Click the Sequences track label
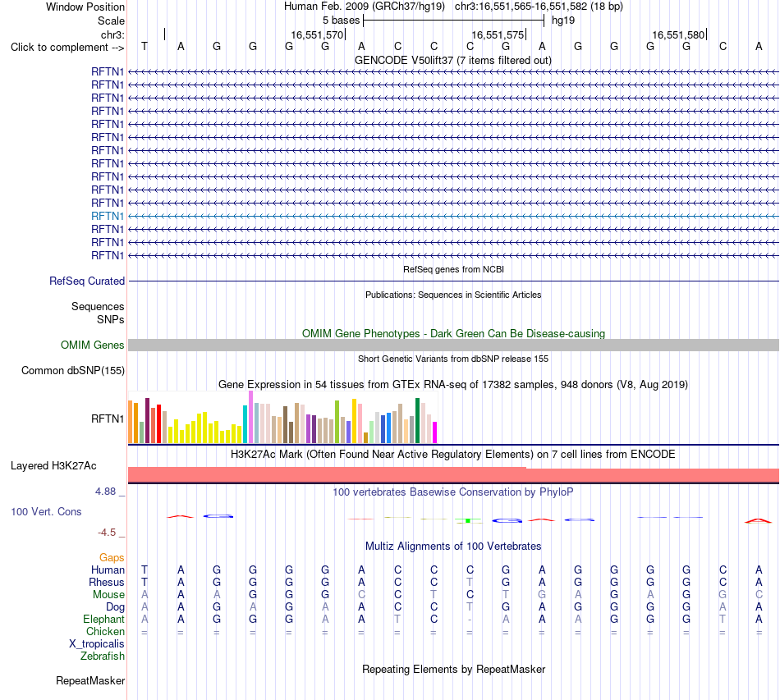 tap(98, 306)
